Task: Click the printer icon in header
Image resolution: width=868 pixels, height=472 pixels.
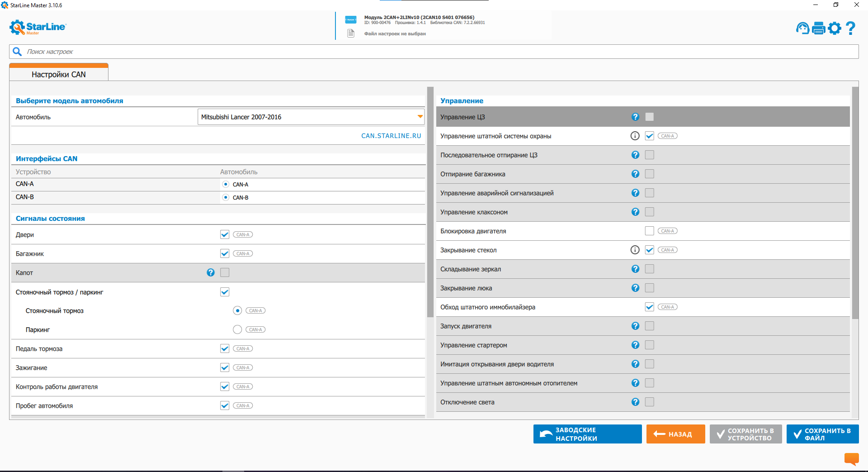Action: [819, 28]
